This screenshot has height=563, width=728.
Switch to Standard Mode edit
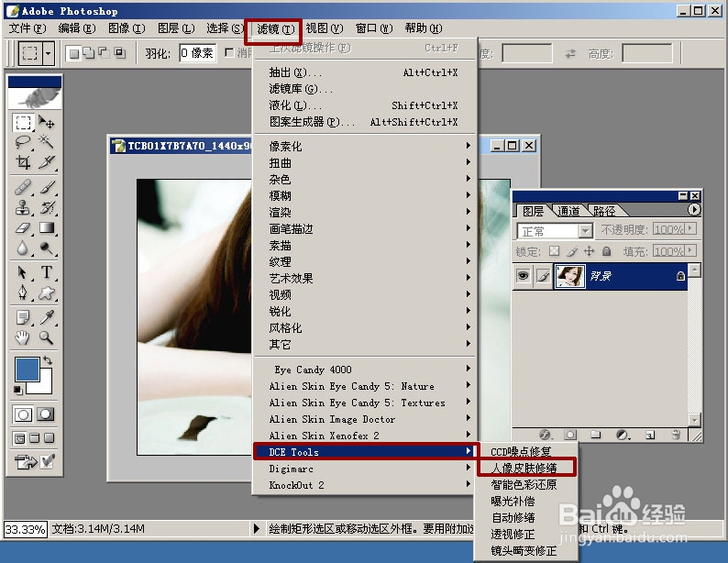[x=23, y=414]
